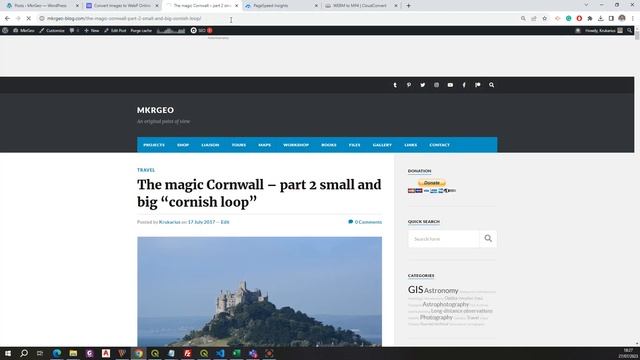
Task: Click the MKRGEO site title
Action: click(156, 110)
